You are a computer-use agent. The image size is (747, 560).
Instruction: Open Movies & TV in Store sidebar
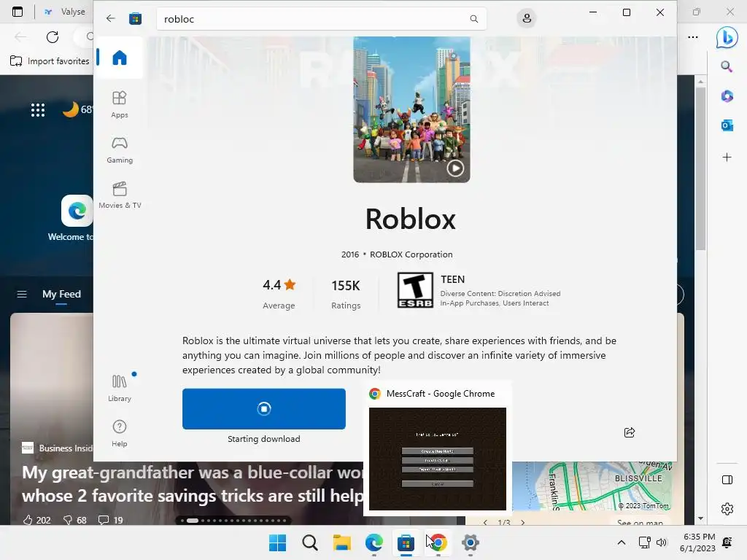point(120,195)
